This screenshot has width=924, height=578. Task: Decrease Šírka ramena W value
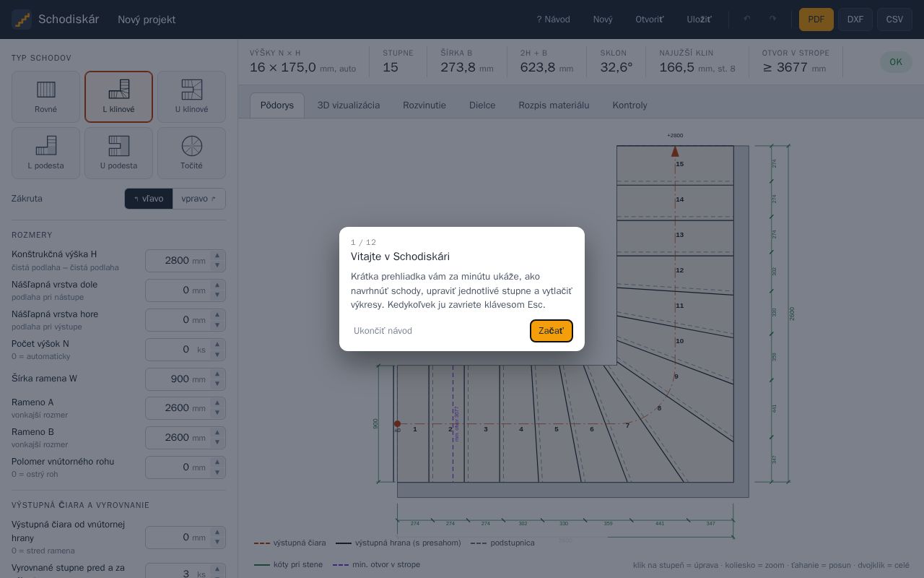pos(217,384)
